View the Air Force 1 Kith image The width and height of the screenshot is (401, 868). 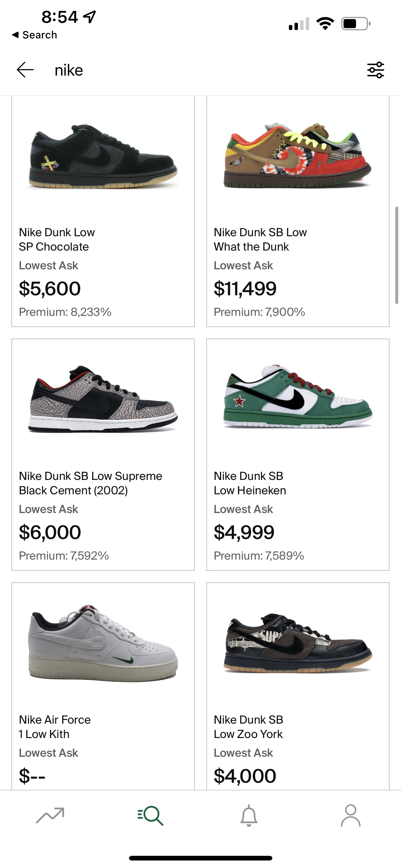(x=103, y=643)
